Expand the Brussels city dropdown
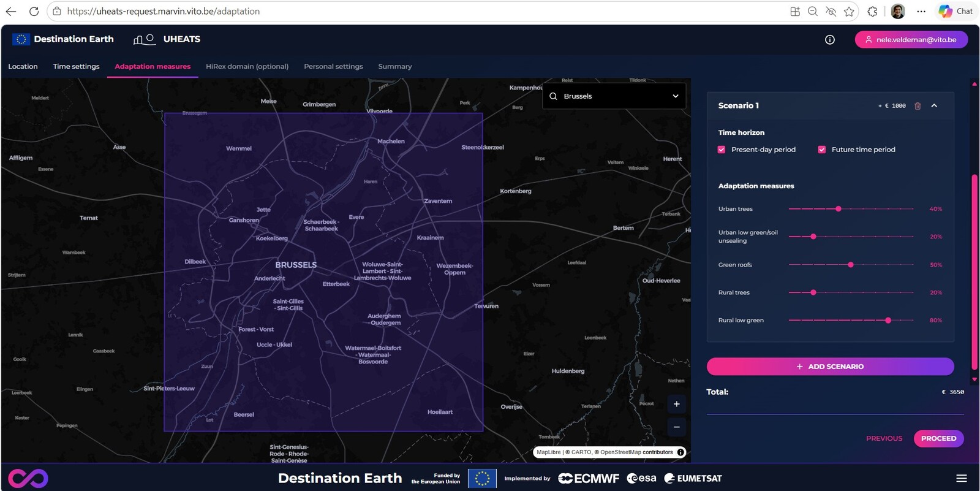 614,96
